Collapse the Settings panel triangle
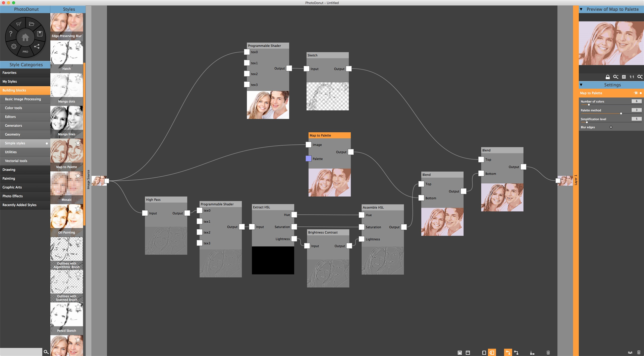Viewport: 644px width, 356px height. pyautogui.click(x=581, y=85)
